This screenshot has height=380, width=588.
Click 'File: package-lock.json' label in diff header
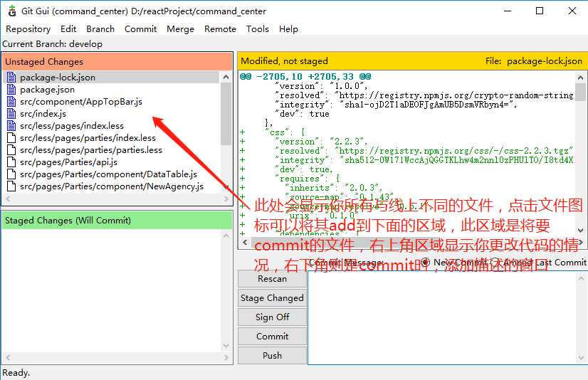(534, 60)
